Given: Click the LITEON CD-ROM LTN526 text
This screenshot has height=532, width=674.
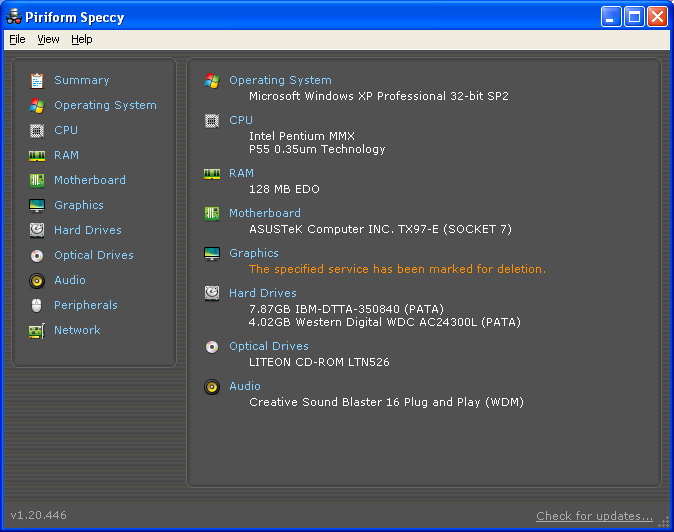Looking at the screenshot, I should (x=319, y=363).
